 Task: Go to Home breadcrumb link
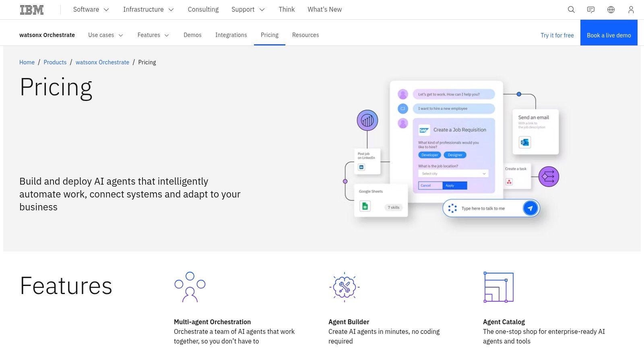[x=27, y=62]
